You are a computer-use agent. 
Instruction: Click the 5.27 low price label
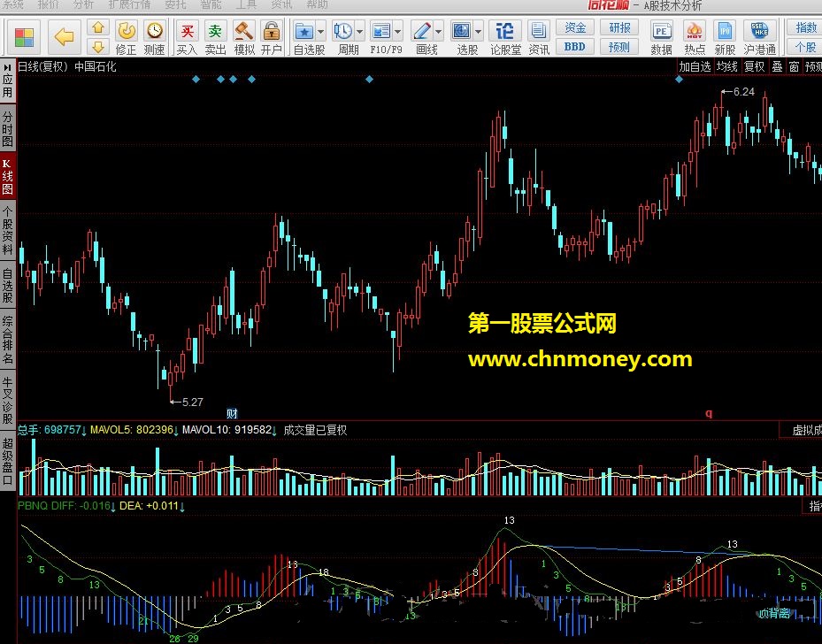(x=192, y=402)
